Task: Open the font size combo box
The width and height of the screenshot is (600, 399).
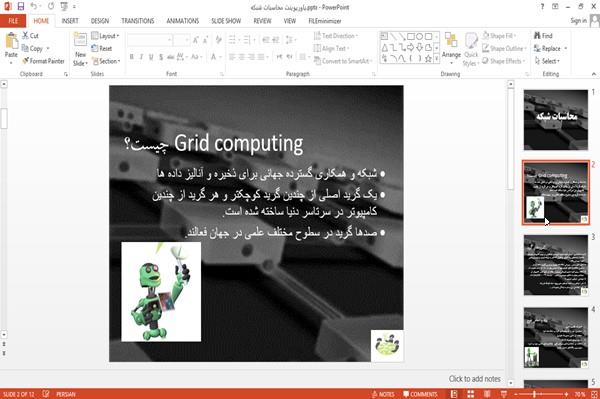Action: (x=181, y=39)
